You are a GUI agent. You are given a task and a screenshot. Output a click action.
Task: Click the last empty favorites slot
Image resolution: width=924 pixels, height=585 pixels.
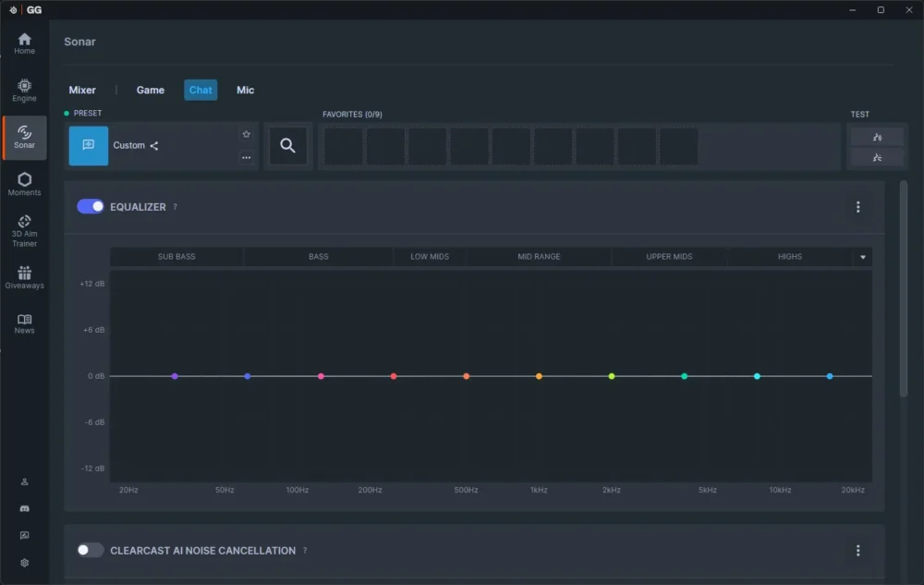678,147
